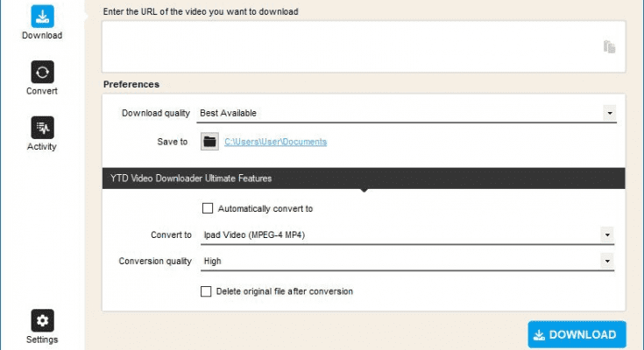644x350 pixels.
Task: Open the Convert section icon
Action: [42, 73]
